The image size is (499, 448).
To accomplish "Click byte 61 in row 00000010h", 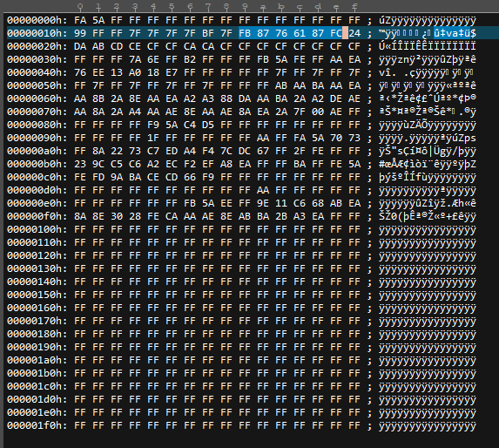I will [300, 33].
